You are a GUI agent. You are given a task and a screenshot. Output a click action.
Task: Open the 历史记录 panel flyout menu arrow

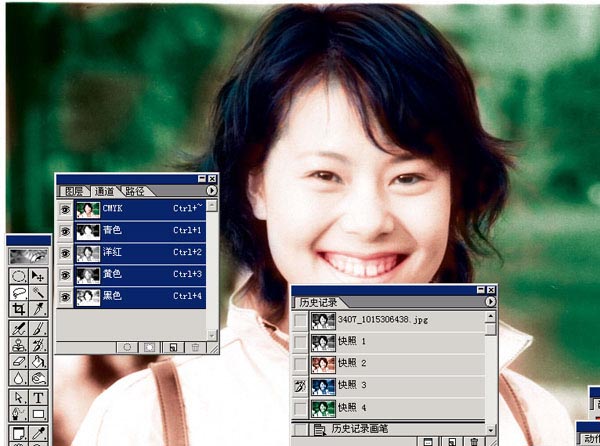point(490,301)
